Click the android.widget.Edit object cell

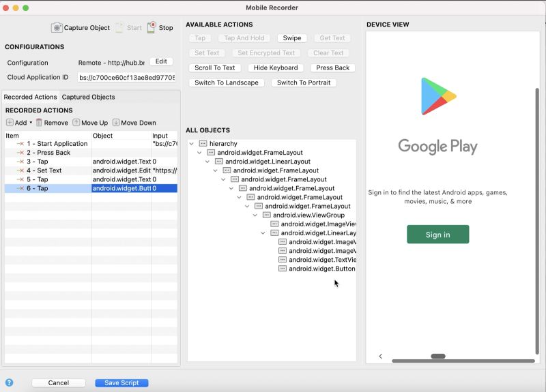tap(121, 170)
